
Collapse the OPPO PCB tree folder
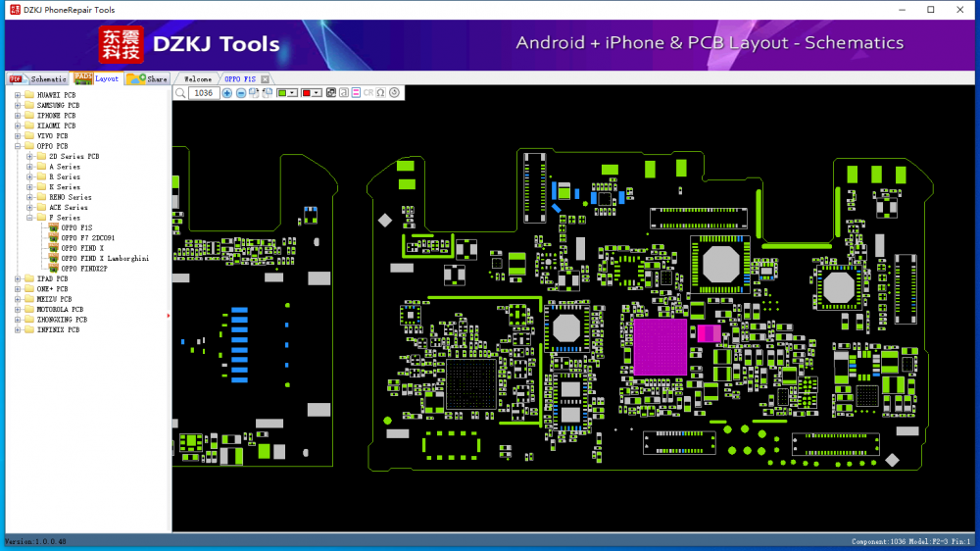[x=17, y=146]
